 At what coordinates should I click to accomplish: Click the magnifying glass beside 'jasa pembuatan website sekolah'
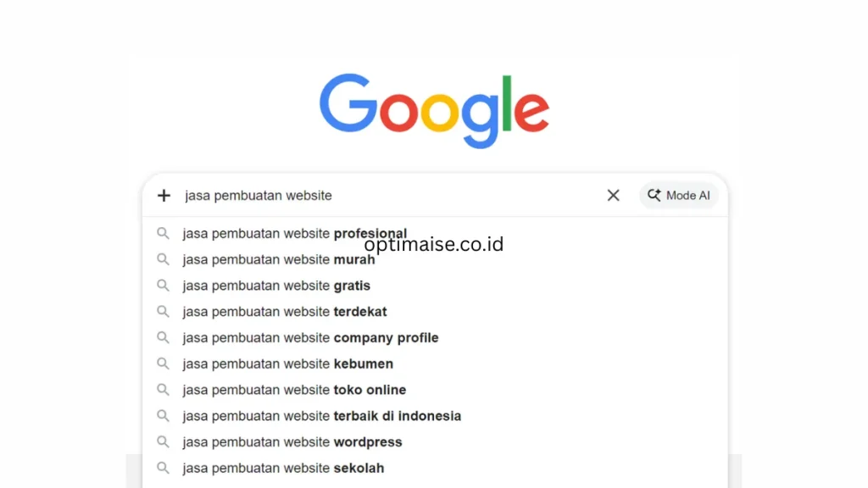tap(164, 468)
